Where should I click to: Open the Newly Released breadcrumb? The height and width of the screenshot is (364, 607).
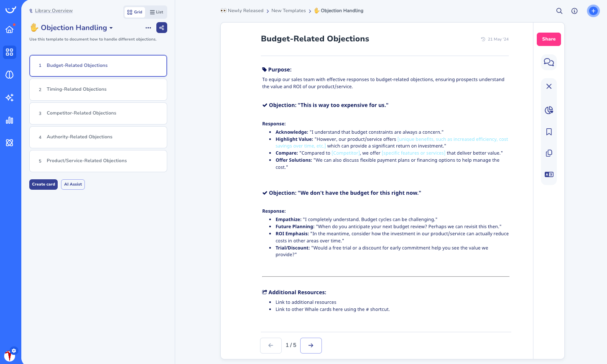[245, 10]
